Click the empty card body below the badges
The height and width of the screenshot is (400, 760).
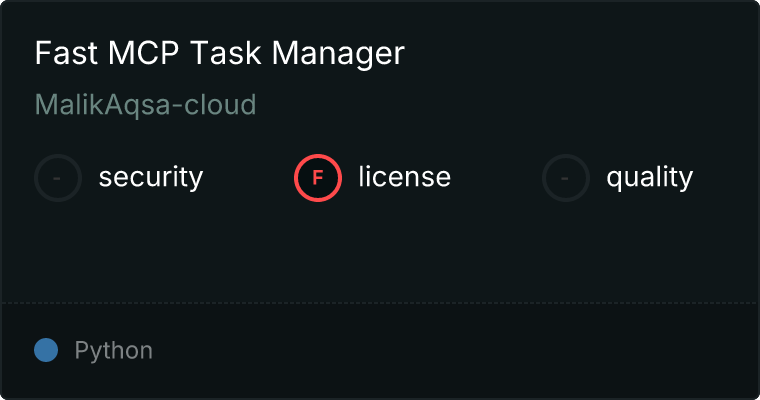[380, 250]
